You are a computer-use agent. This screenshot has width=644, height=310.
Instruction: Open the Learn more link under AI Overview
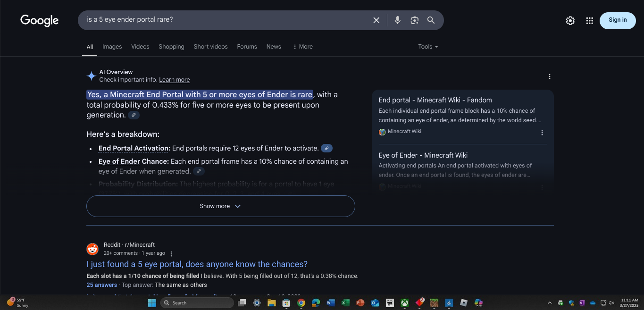click(x=174, y=80)
